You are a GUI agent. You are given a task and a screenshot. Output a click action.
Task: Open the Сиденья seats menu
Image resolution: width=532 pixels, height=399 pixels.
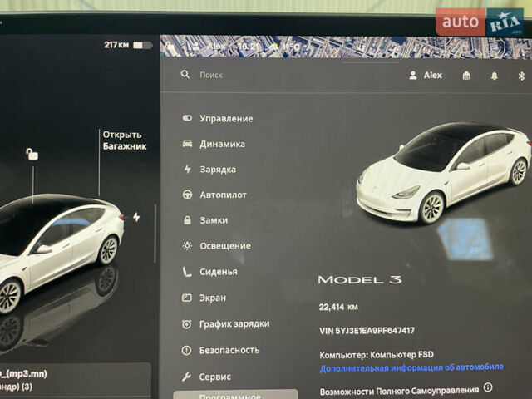(218, 272)
